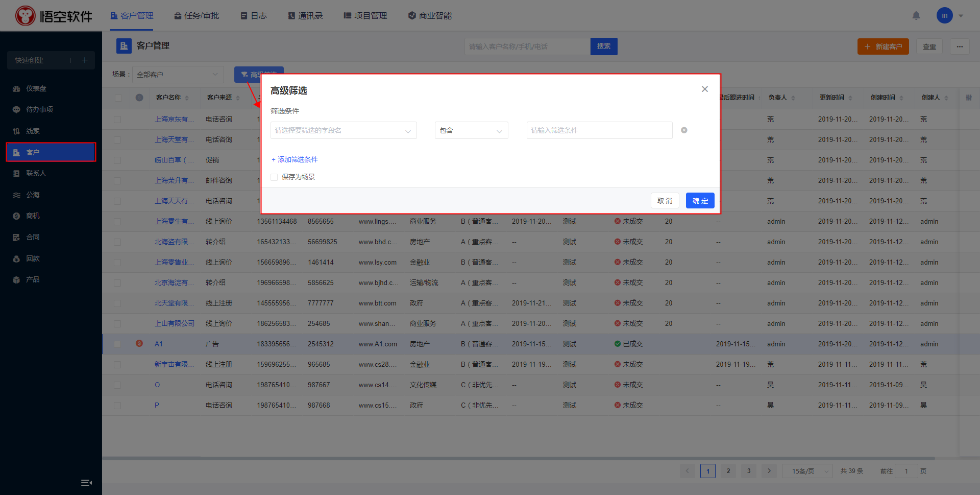Collapse the sidebar with the bottom menu icon
Viewport: 980px width, 495px height.
(x=86, y=483)
